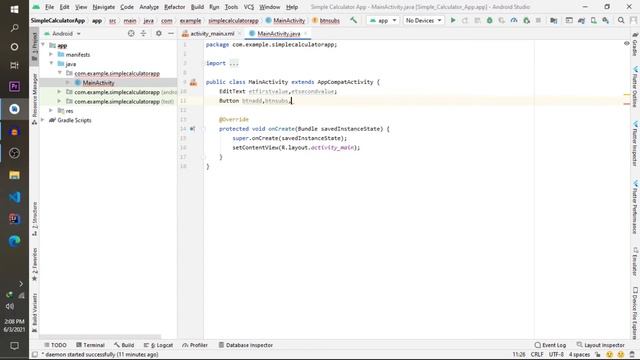Click the Microsoft Edge taskbar icon

click(x=14, y=241)
